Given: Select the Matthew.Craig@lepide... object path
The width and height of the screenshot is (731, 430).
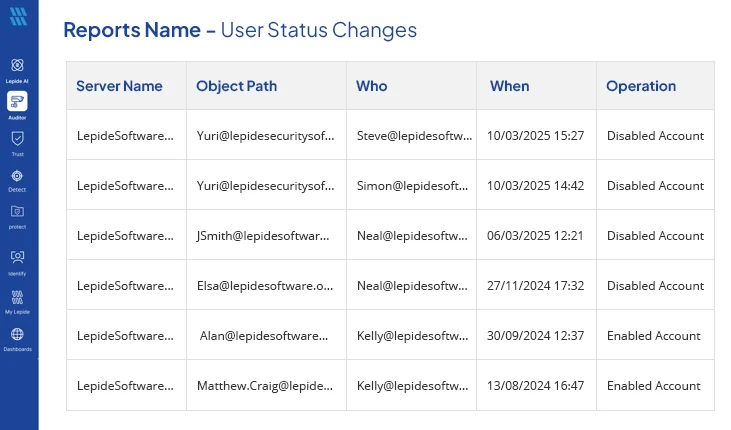Looking at the screenshot, I should [x=265, y=386].
